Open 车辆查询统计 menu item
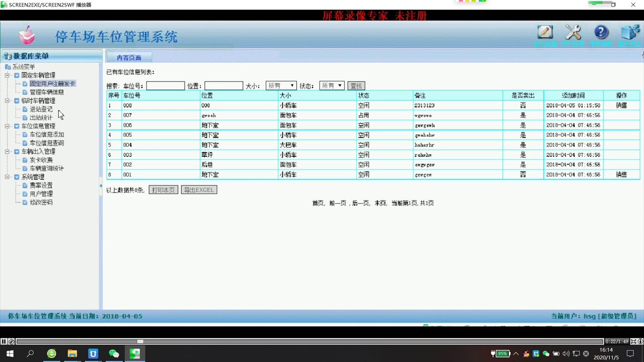Viewport: 644px width, 362px height. point(47,168)
